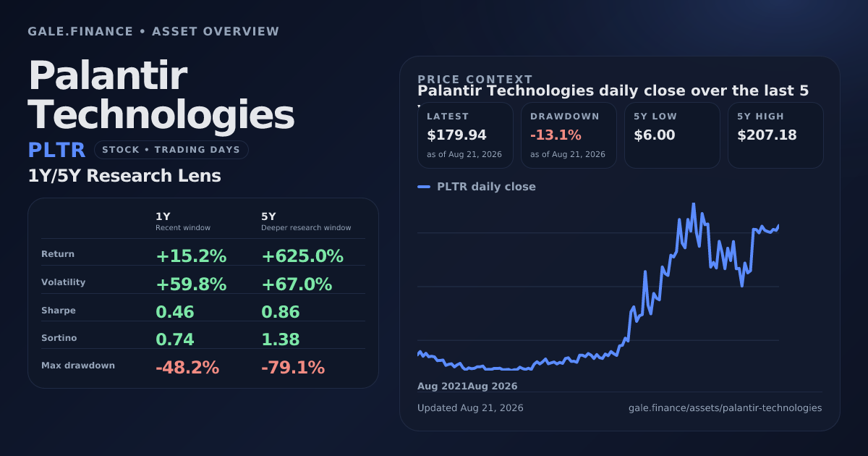Viewport: 868px width, 456px height.
Task: Click the 5Y Sharpe value 0.86
Action: pos(281,313)
